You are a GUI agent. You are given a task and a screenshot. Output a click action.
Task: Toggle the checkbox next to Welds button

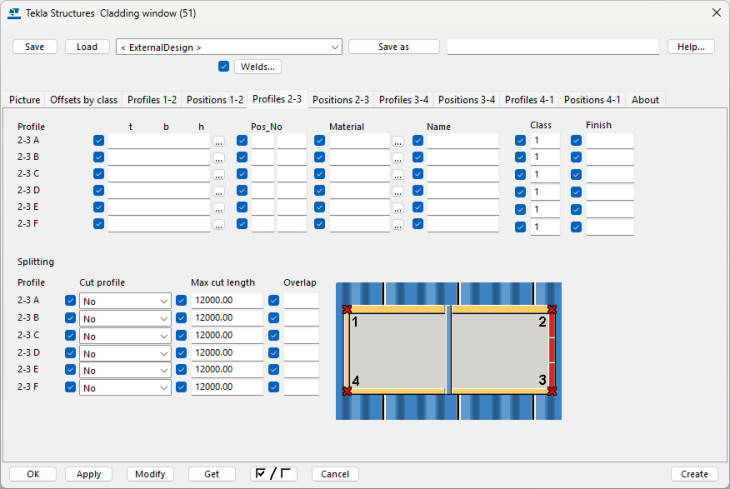pos(224,67)
